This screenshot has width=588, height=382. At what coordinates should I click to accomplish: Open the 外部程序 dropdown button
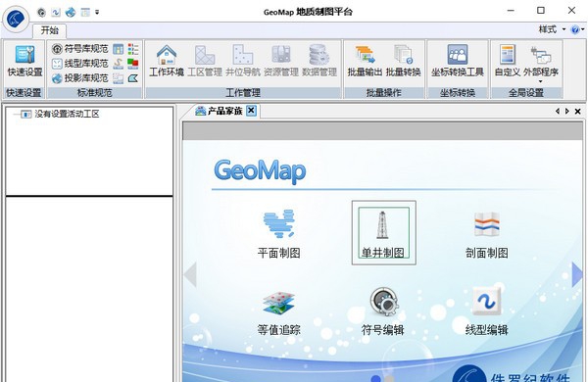click(x=541, y=64)
